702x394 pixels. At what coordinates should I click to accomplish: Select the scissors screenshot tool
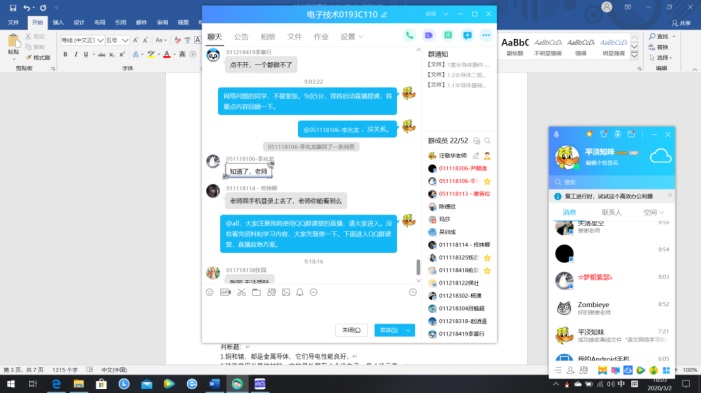[x=241, y=292]
